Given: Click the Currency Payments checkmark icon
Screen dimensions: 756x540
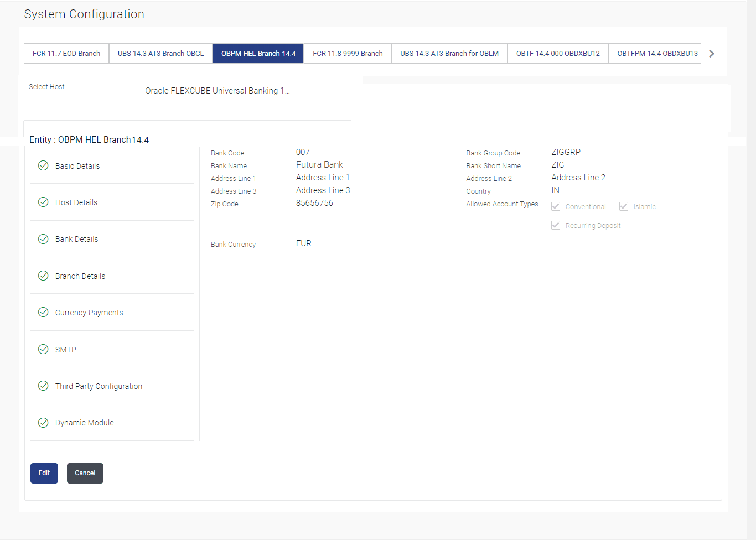Looking at the screenshot, I should 43,312.
